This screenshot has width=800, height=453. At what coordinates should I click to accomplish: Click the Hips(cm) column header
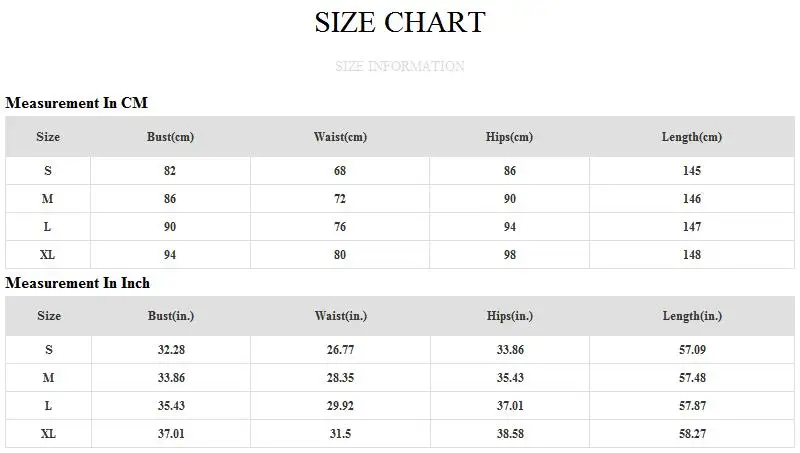[x=509, y=137]
